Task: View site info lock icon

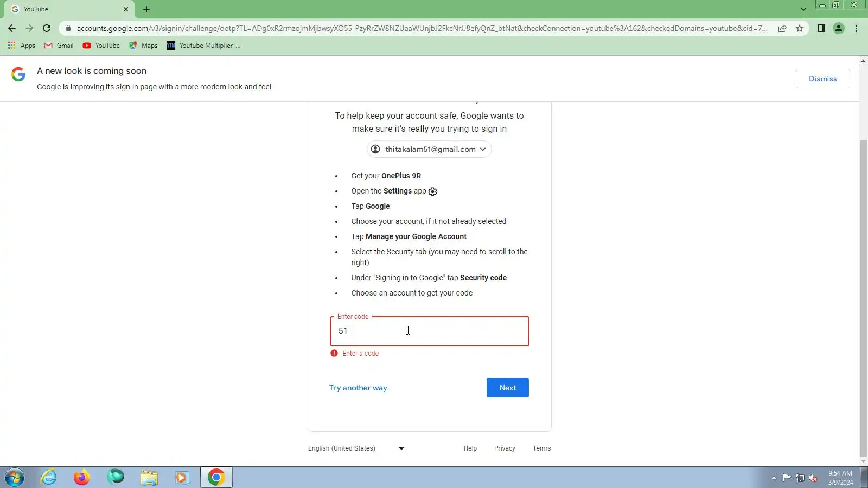Action: pos(68,28)
